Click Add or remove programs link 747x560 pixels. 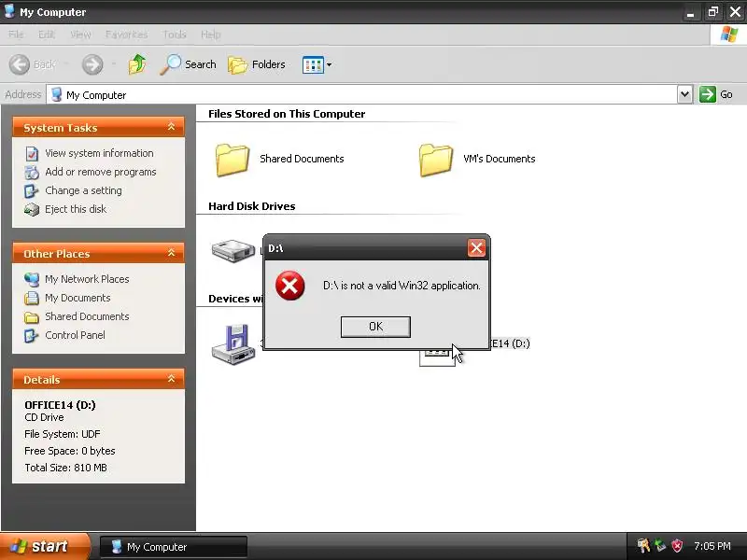[x=101, y=172]
